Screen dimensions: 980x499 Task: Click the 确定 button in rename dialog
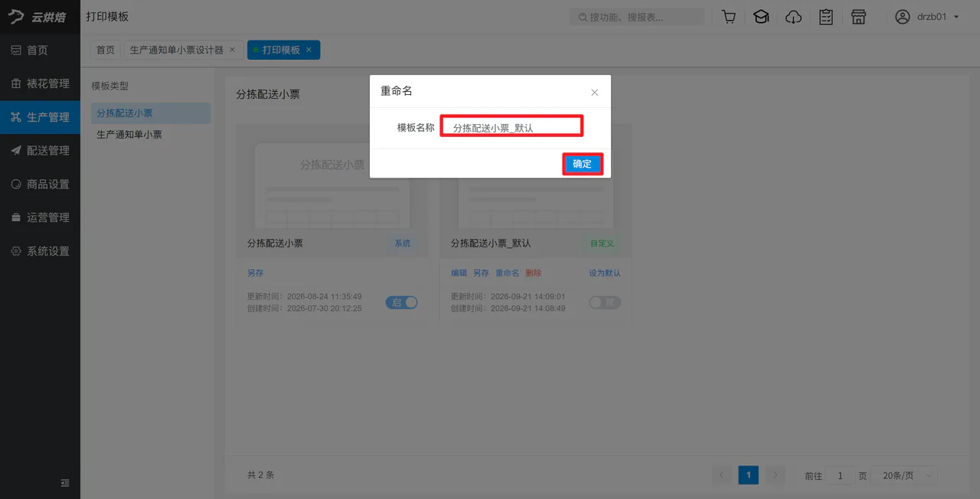pyautogui.click(x=583, y=164)
